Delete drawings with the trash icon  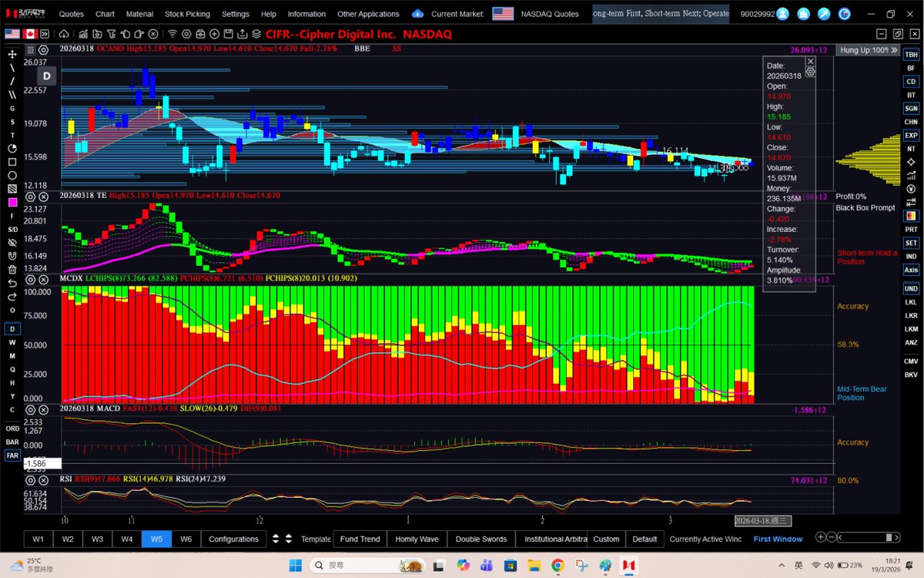pyautogui.click(x=12, y=269)
